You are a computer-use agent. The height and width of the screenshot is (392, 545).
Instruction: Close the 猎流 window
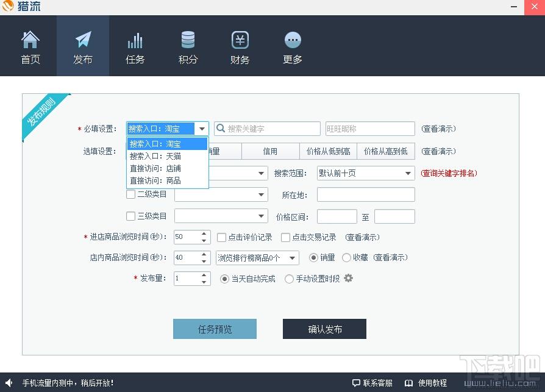tap(535, 7)
